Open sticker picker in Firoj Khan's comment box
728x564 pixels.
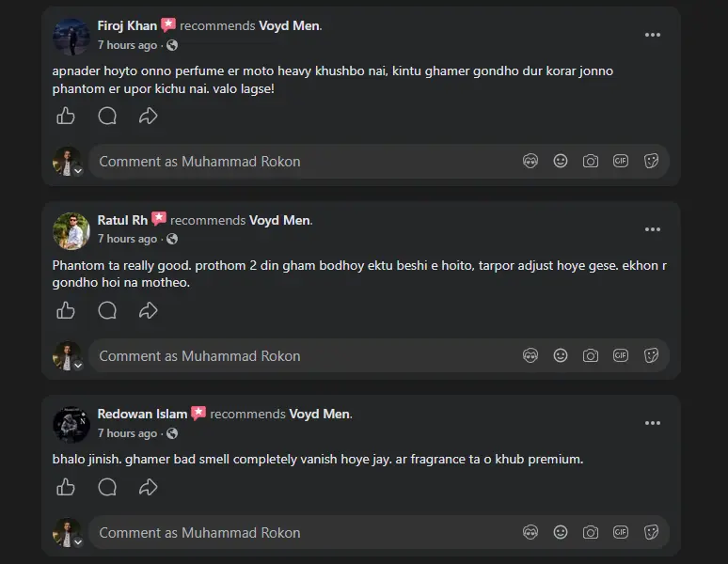(651, 161)
